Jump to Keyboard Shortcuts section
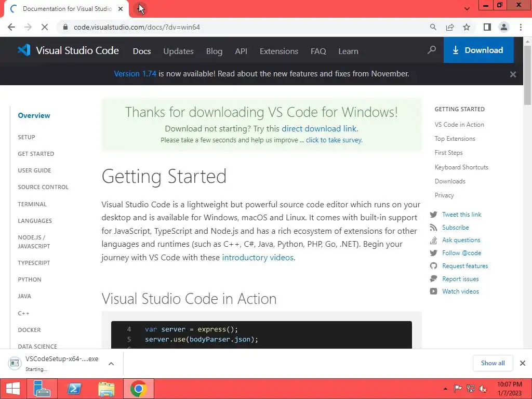 coord(461,167)
